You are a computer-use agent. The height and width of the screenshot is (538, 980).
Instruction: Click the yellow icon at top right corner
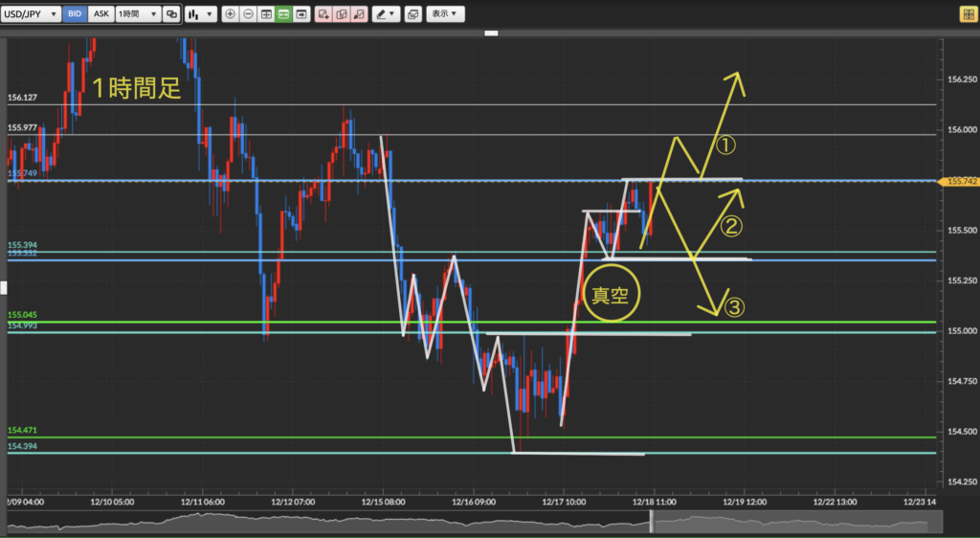click(968, 14)
